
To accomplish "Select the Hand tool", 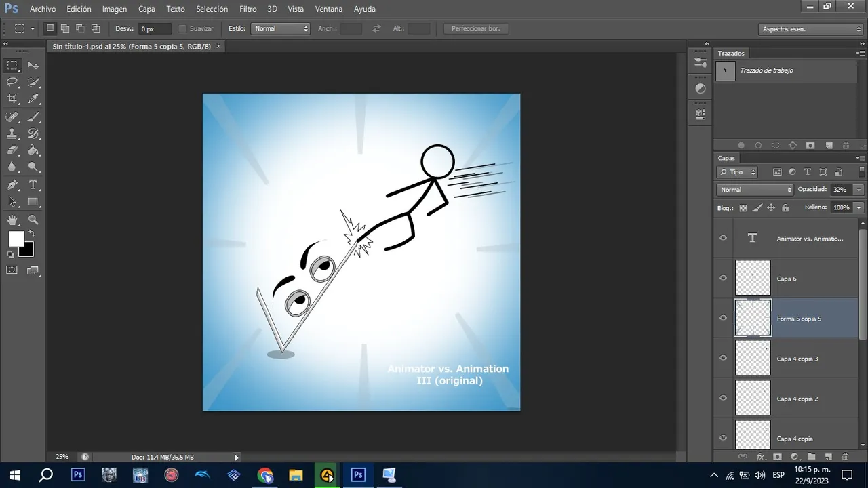I will click(x=12, y=220).
